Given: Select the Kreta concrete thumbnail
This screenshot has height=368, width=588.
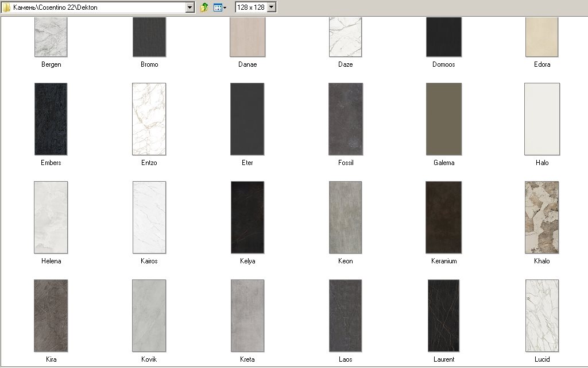Looking at the screenshot, I should [x=247, y=316].
